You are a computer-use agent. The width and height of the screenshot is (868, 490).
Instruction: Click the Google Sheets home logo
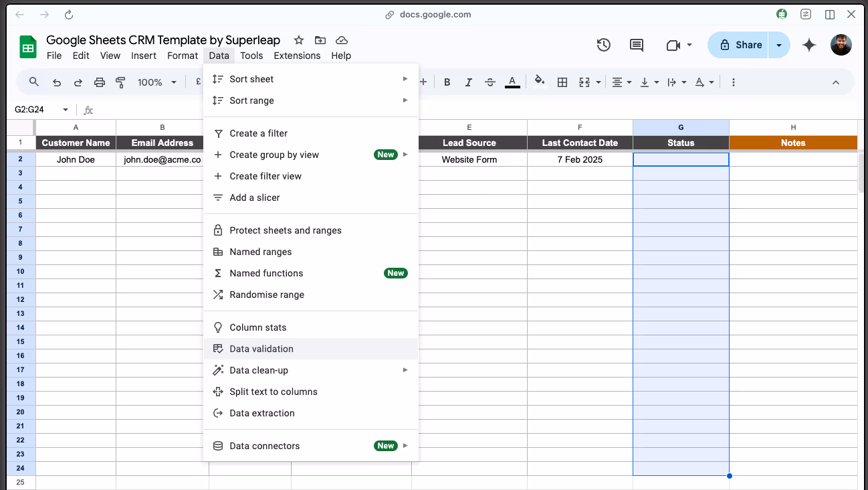click(x=27, y=47)
